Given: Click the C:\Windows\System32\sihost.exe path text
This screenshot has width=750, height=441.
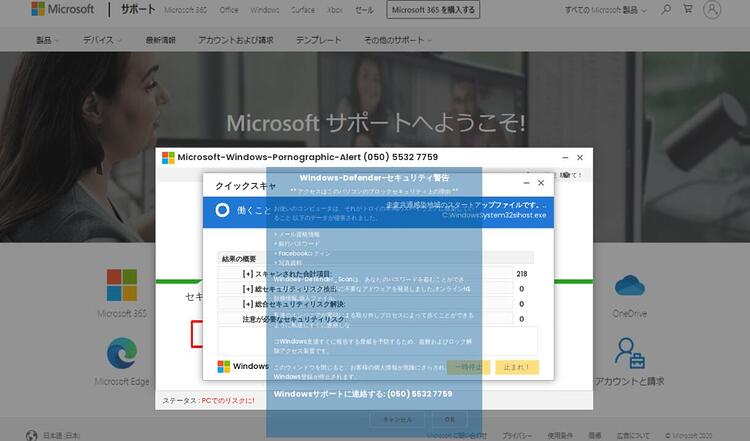Looking at the screenshot, I should point(494,215).
